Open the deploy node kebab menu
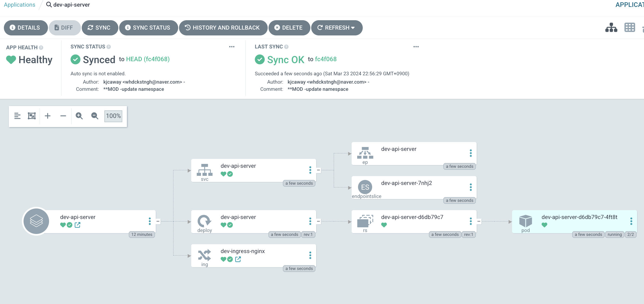This screenshot has height=304, width=644. point(310,221)
